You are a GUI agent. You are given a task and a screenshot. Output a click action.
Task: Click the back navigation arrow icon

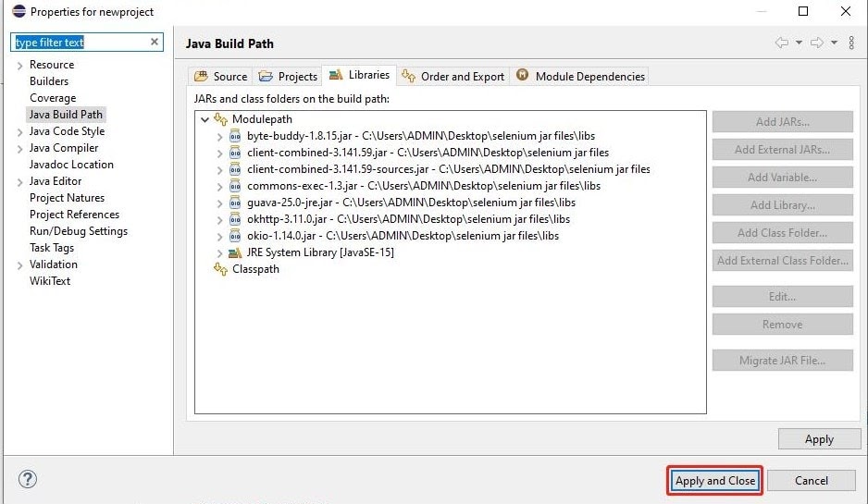coord(782,43)
